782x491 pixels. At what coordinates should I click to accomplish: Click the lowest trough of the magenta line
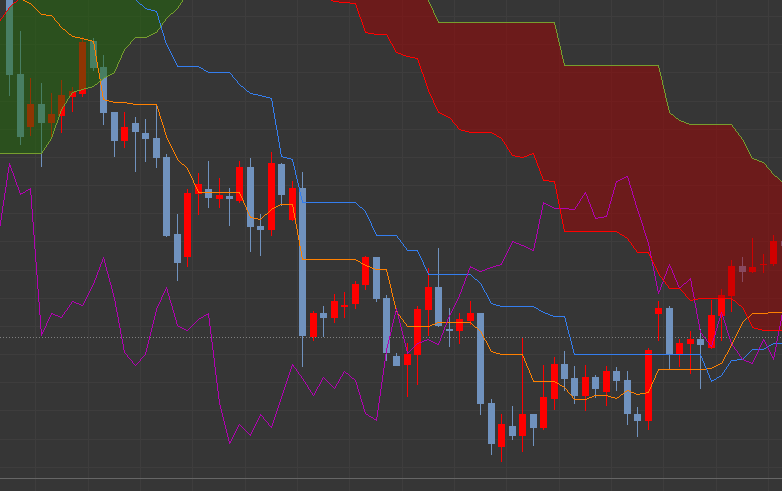230,443
